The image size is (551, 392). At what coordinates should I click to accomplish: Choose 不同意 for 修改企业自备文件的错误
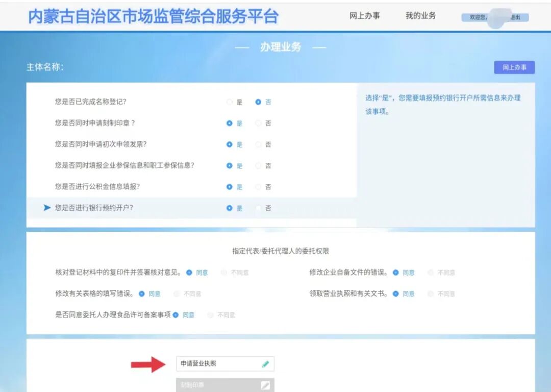click(431, 272)
